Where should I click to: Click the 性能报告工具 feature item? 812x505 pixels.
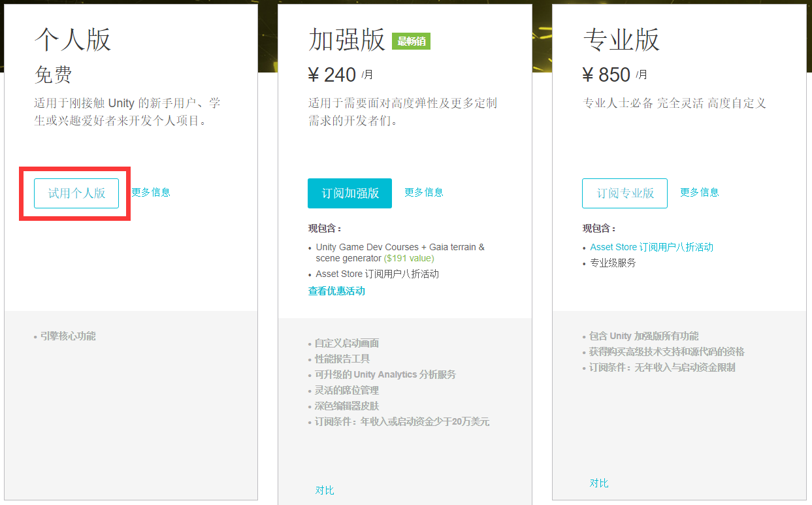tap(342, 359)
